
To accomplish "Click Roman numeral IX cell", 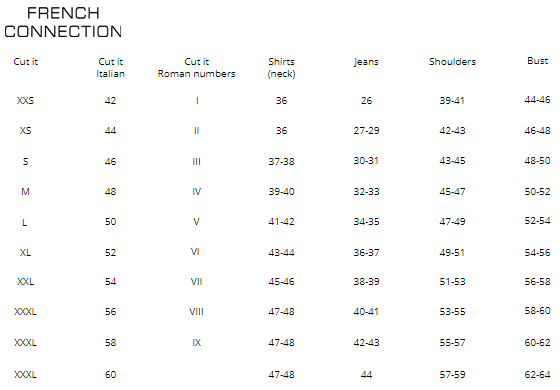I will 196,343.
